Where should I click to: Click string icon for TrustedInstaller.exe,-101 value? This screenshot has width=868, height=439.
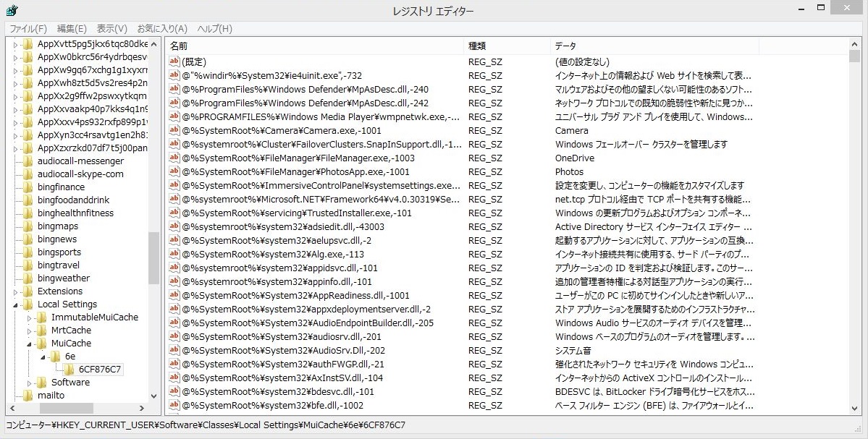click(174, 213)
